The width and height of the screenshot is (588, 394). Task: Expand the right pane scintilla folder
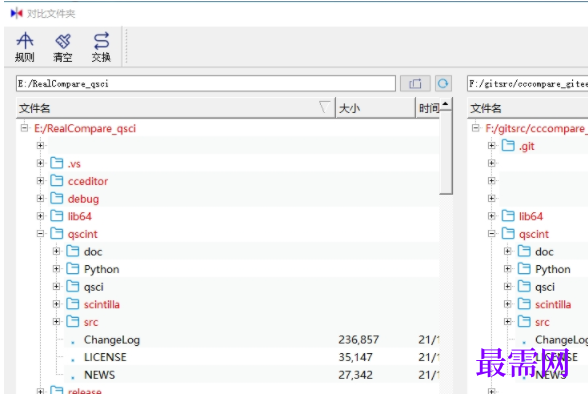pyautogui.click(x=508, y=304)
